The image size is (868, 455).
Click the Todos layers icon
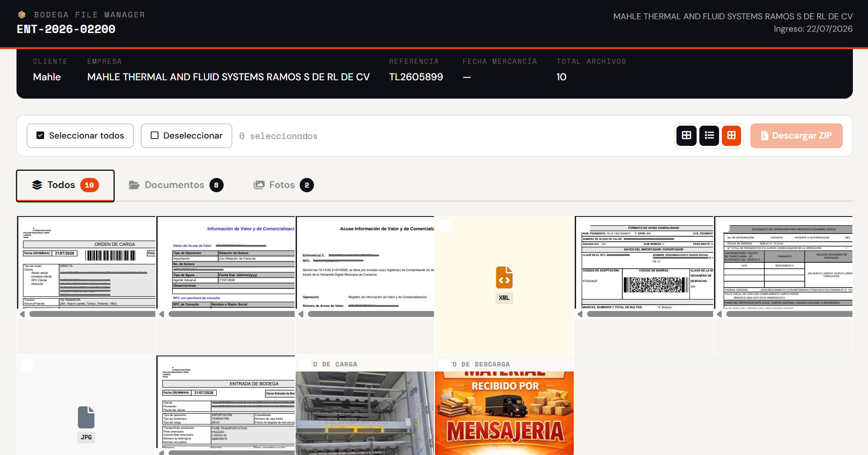point(37,185)
